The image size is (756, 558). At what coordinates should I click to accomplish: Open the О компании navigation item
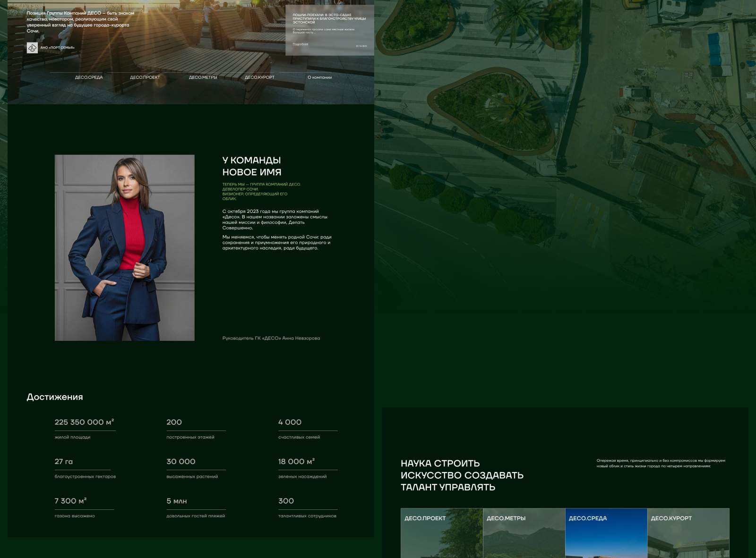click(x=319, y=77)
